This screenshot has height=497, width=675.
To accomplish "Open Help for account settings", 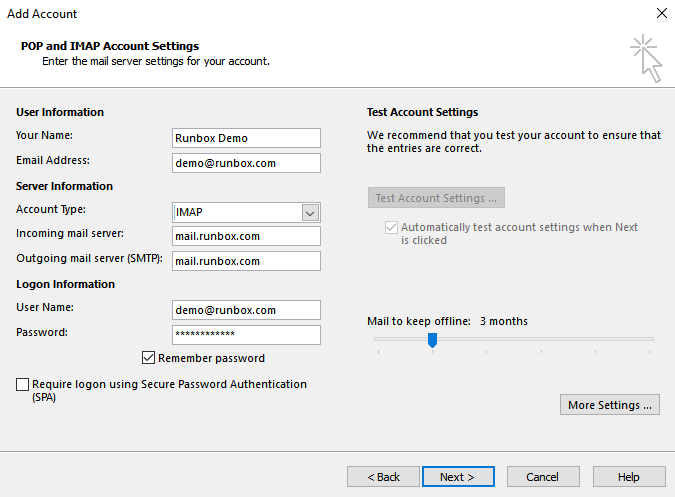I will [x=628, y=477].
